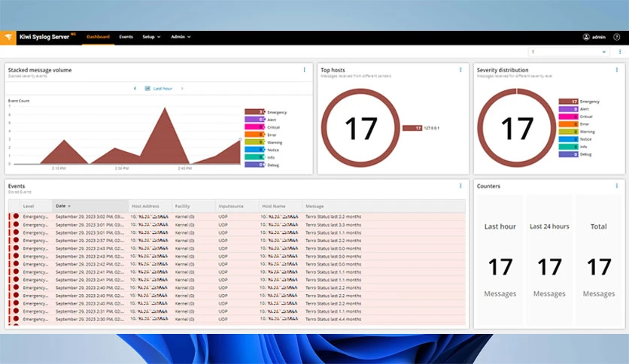Click Info legend in Severity distribution
The image size is (629, 364).
click(573, 147)
